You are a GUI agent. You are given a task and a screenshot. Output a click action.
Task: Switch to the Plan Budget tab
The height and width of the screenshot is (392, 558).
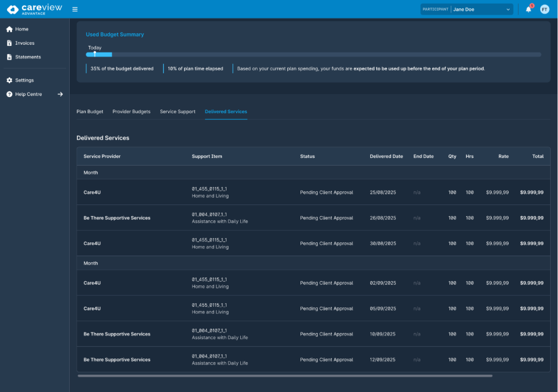coord(89,111)
